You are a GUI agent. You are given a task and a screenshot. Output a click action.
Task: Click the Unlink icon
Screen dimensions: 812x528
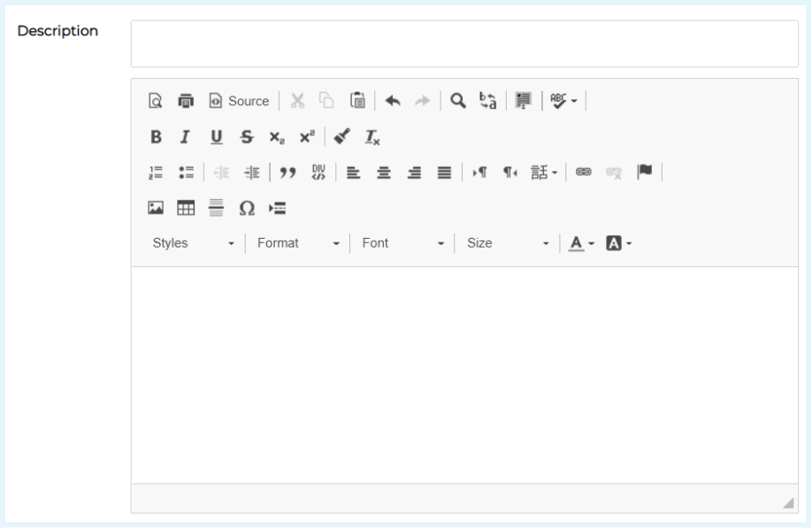click(614, 172)
